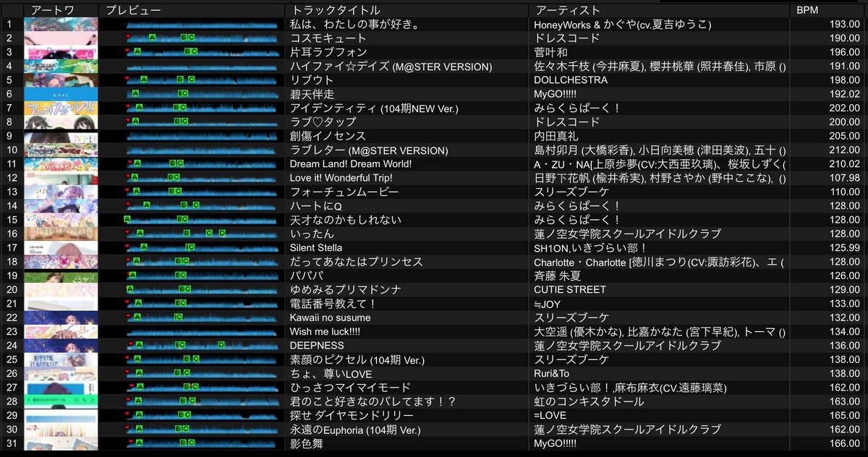Select track title 天才なのかもしれない

click(345, 219)
